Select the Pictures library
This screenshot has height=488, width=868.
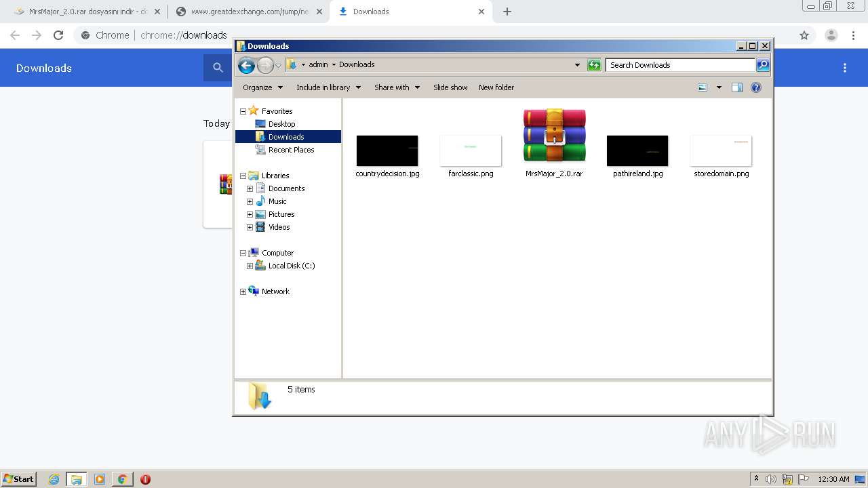(281, 214)
